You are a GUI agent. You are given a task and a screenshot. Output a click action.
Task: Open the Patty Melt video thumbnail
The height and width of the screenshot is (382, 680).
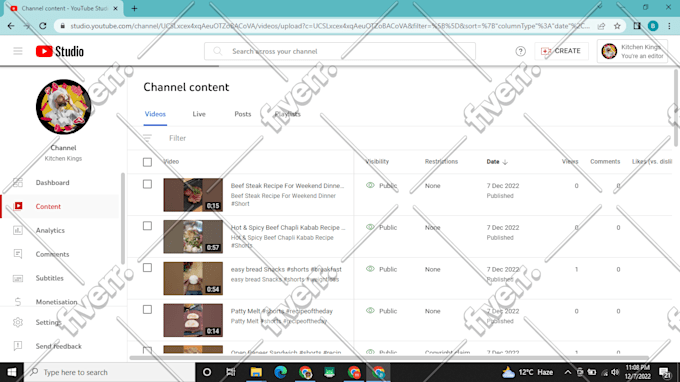tap(193, 320)
